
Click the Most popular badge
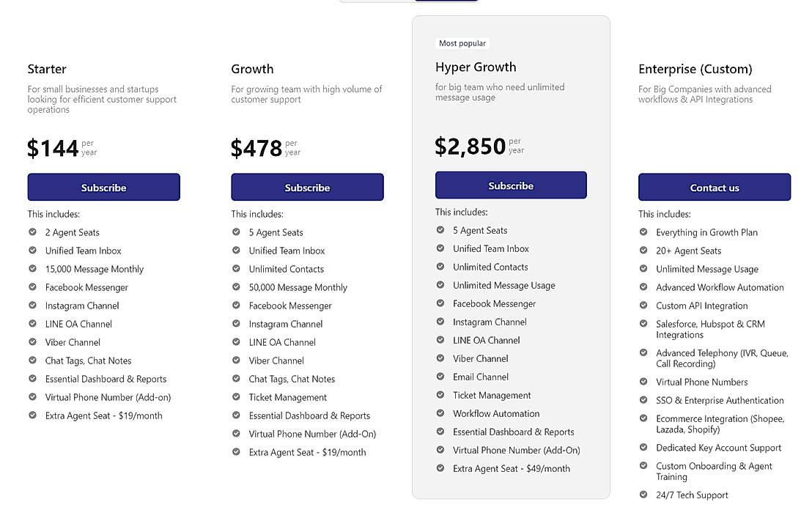[x=462, y=43]
